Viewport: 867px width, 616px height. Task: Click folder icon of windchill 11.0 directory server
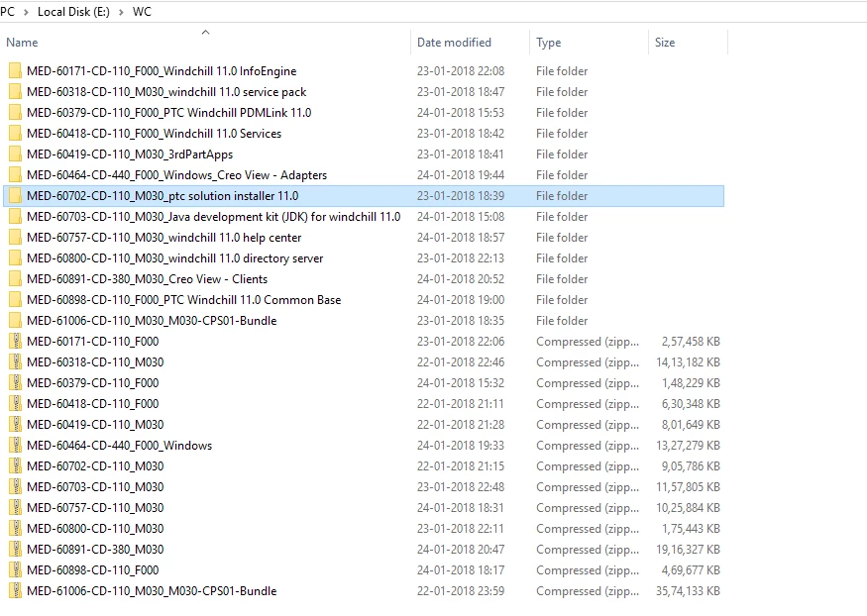tap(15, 258)
